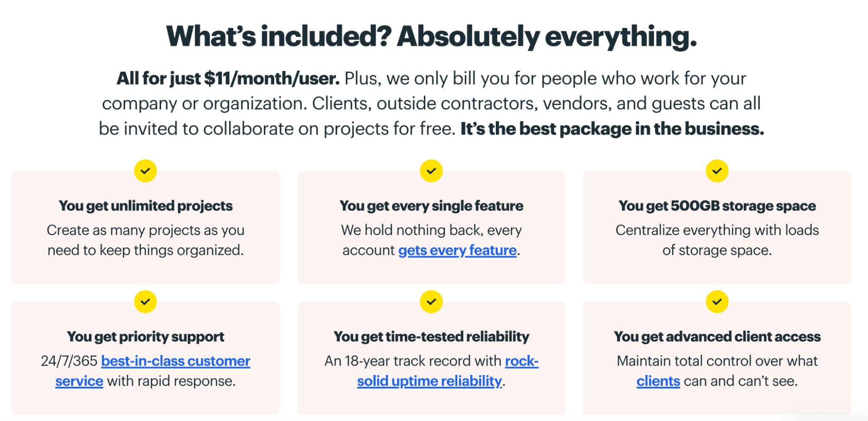Click 'All for just $11/month/user' bold text
The width and height of the screenshot is (868, 421).
click(x=228, y=79)
